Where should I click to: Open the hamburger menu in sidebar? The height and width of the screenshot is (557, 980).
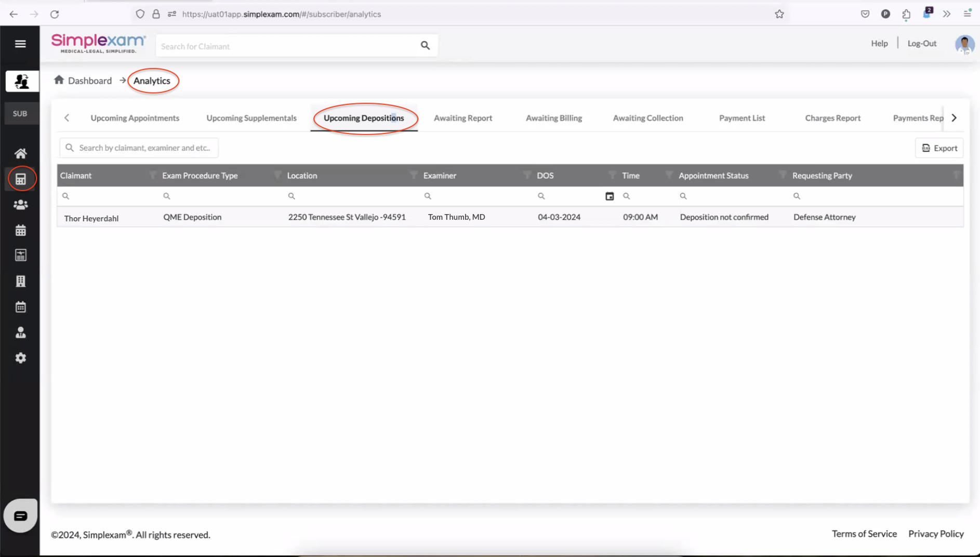point(20,44)
